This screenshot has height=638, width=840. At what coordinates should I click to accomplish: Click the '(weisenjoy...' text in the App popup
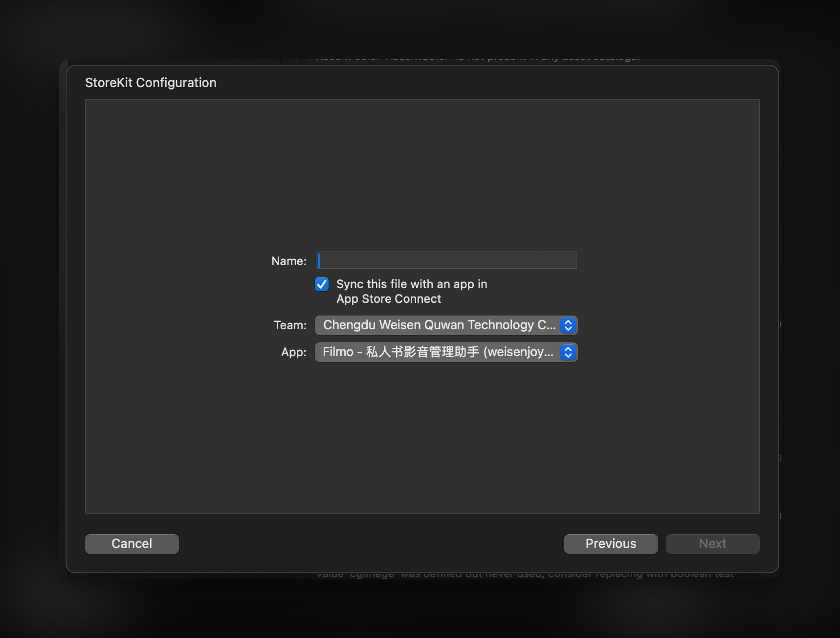[x=518, y=352]
